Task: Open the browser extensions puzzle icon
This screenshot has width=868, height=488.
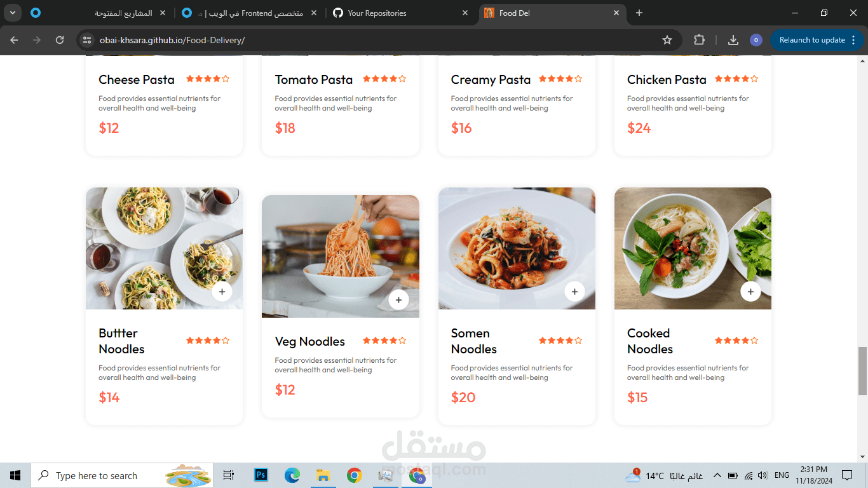Action: pyautogui.click(x=699, y=40)
